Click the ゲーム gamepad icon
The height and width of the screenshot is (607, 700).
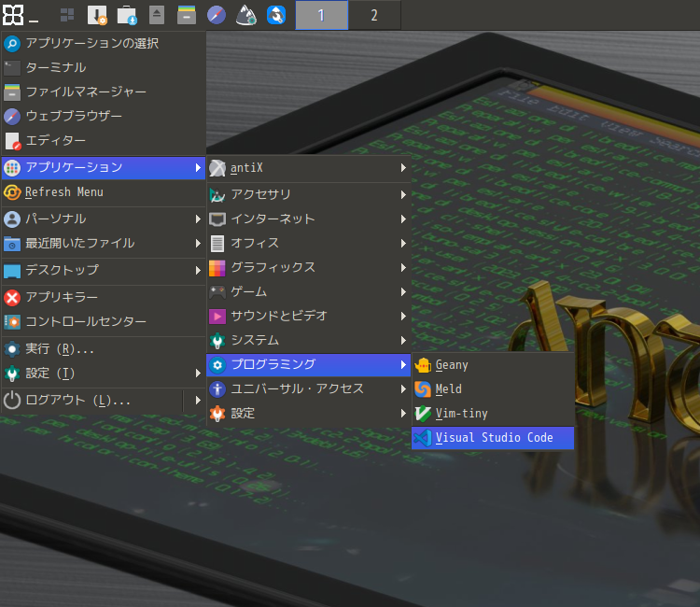click(217, 292)
